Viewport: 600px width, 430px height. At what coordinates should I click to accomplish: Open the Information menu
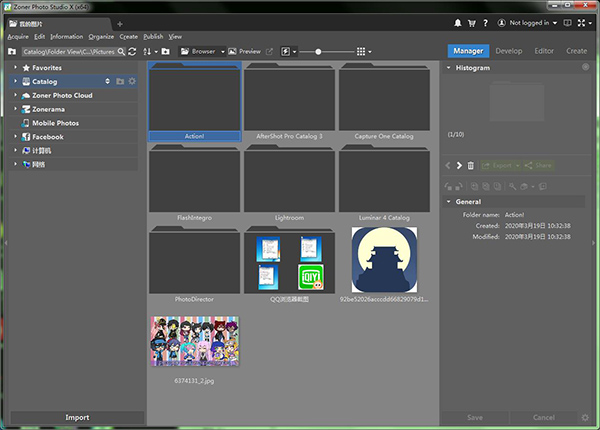(67, 37)
